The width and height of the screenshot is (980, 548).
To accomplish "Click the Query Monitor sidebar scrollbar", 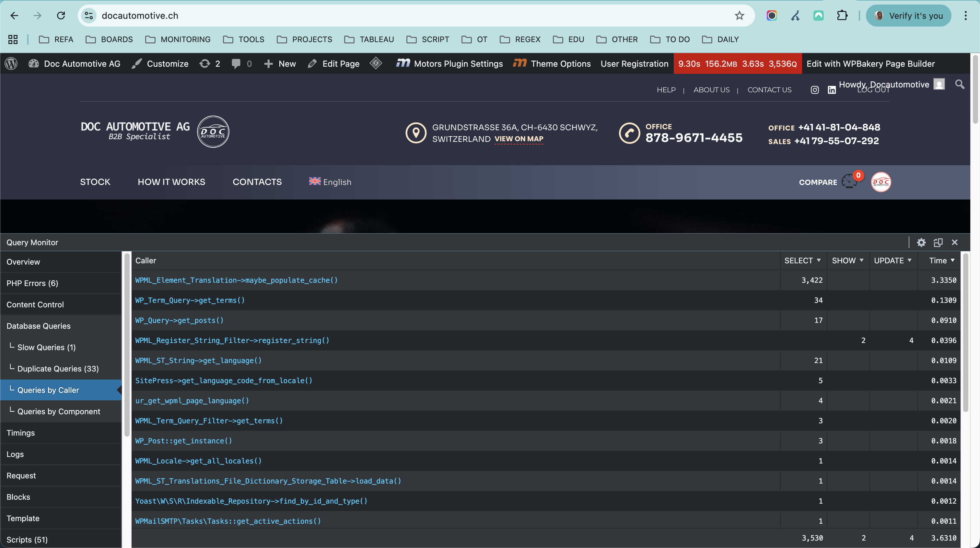I will point(127,344).
